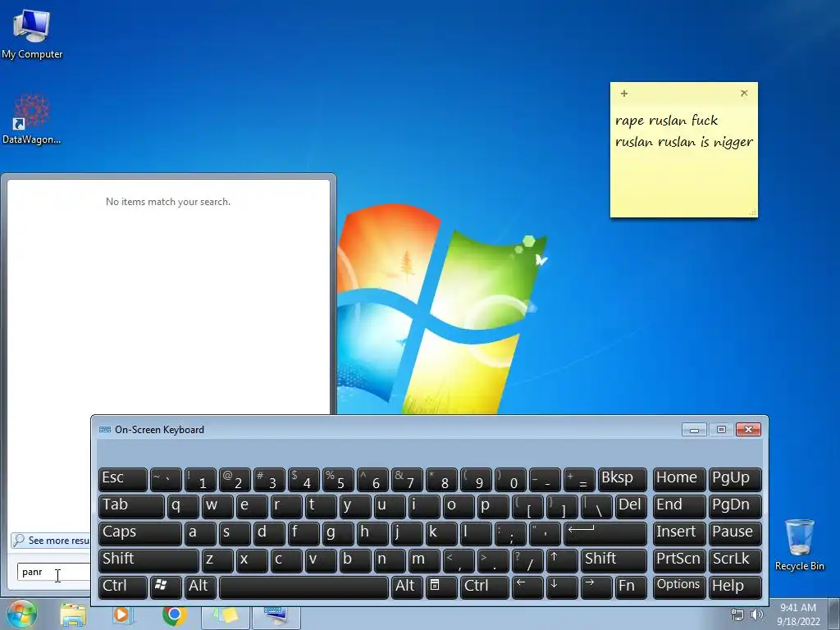Switch to On-Screen Keyboard taskbar button
Screen dimensions: 840x630
276,616
